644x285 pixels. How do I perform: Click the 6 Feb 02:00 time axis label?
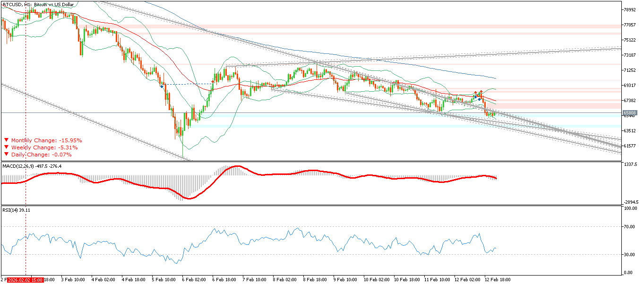[194, 280]
